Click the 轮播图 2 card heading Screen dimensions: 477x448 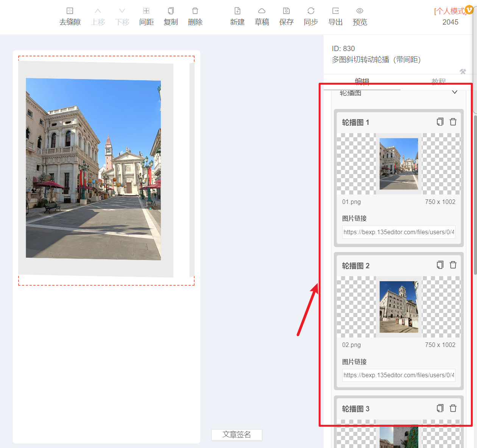[x=355, y=266]
